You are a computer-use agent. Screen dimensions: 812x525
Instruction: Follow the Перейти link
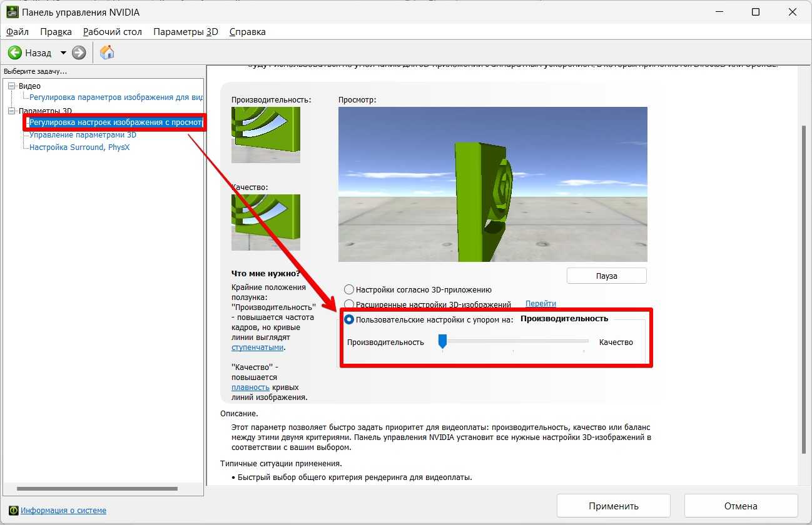540,304
